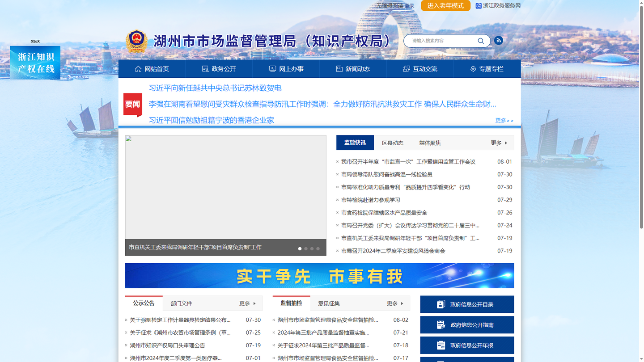Expand 更多 in 监管快讯 panel
The image size is (644, 362).
(499, 143)
